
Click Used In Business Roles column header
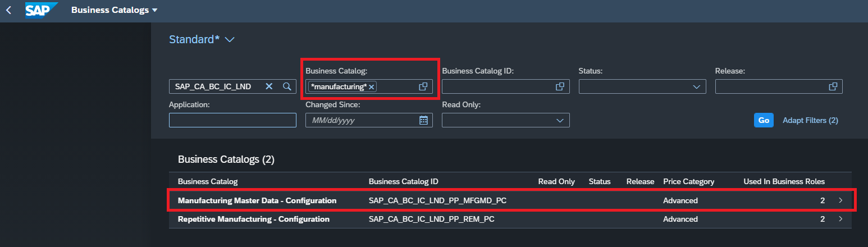coord(784,181)
